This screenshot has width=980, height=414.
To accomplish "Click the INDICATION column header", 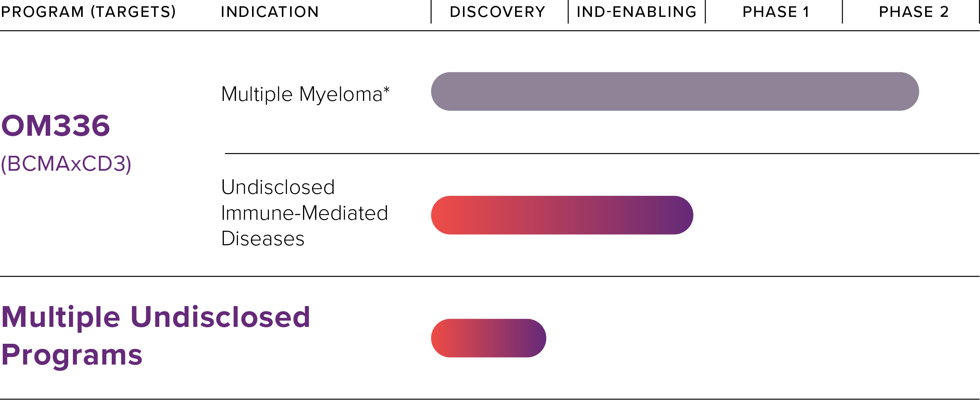I will 270,12.
